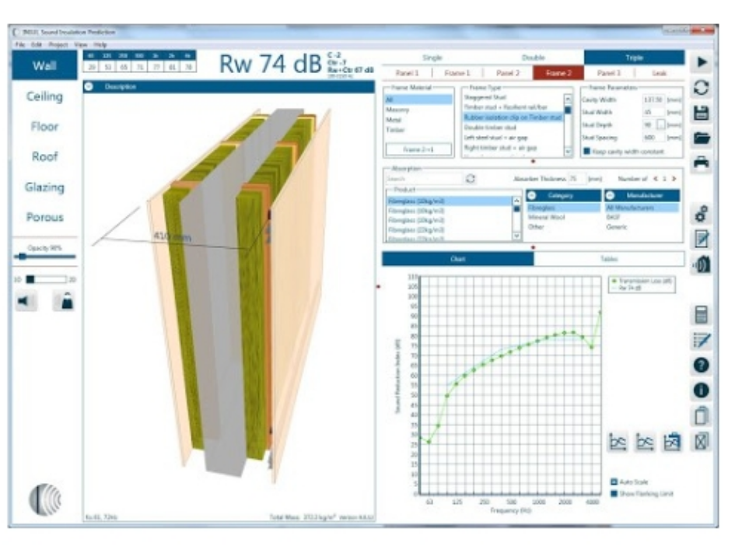Select the Double construction tab
Viewport: 749px width, 560px height.
[x=533, y=58]
